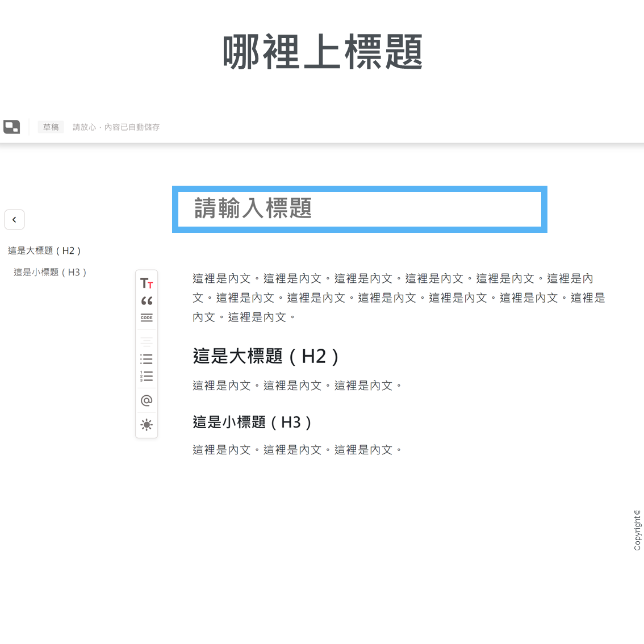
Task: Click the 草稿 draft status badge
Action: tap(51, 127)
